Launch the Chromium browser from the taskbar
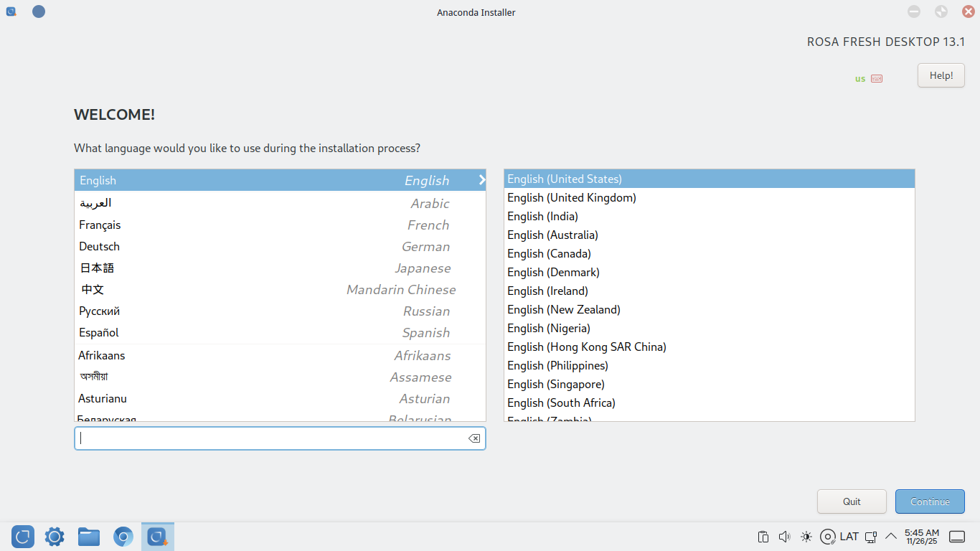The width and height of the screenshot is (980, 551). [123, 537]
